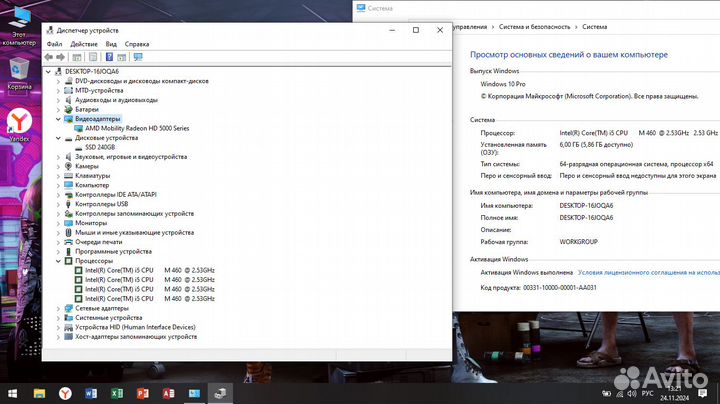Expand the Клавиатуры category
The height and width of the screenshot is (404, 720).
(58, 176)
